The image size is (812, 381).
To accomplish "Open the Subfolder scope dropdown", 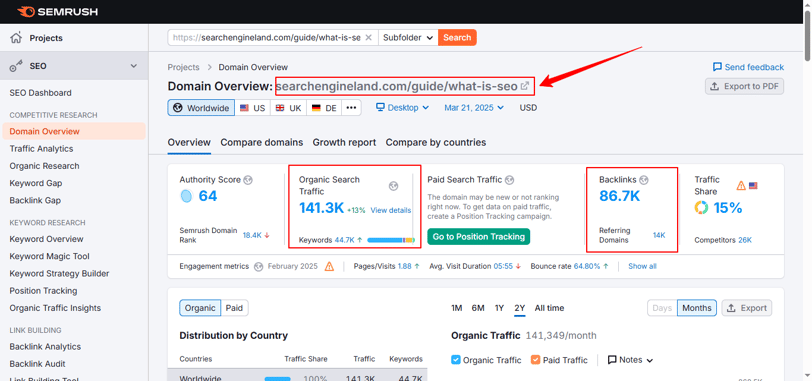I will 408,37.
